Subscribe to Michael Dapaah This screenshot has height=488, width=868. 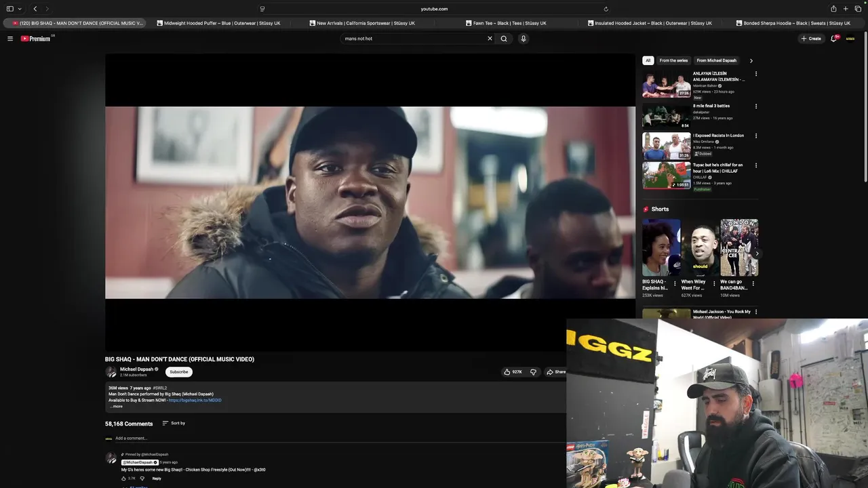click(x=179, y=372)
